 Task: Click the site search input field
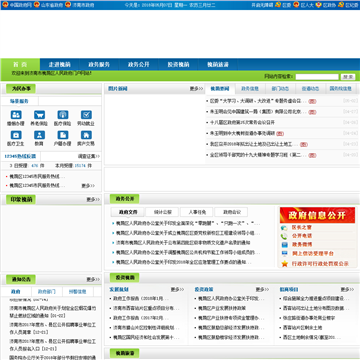tap(317, 77)
